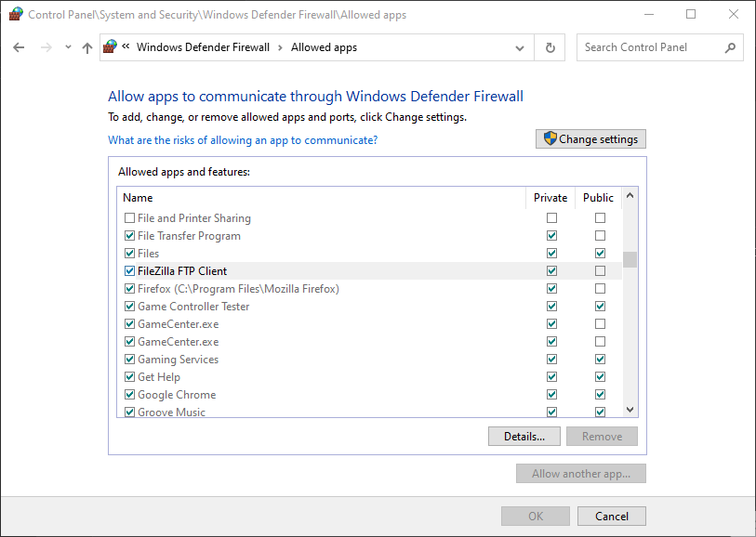Uncheck the FileZilla FTP Client checkbox
This screenshot has height=537, width=756.
129,270
